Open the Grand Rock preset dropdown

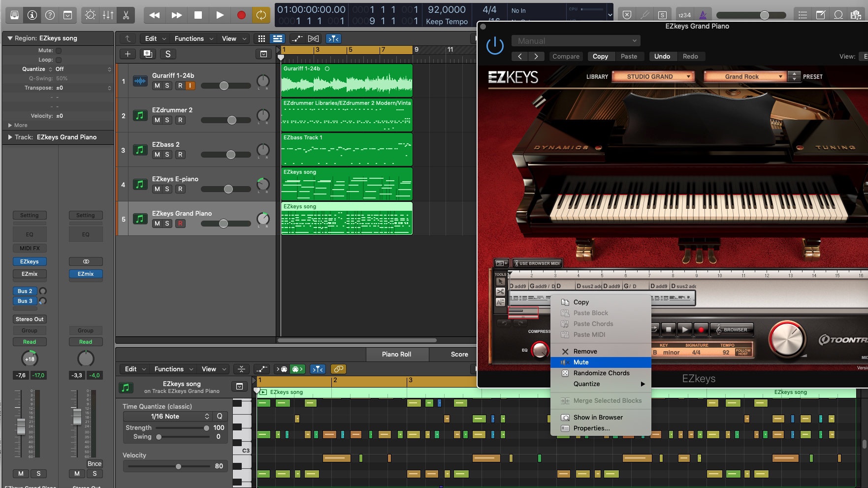(x=744, y=77)
